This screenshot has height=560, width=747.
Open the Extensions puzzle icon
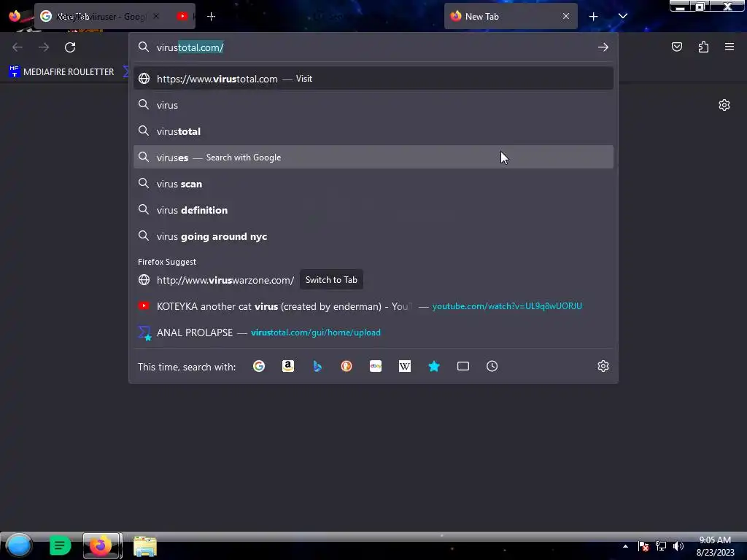[703, 47]
